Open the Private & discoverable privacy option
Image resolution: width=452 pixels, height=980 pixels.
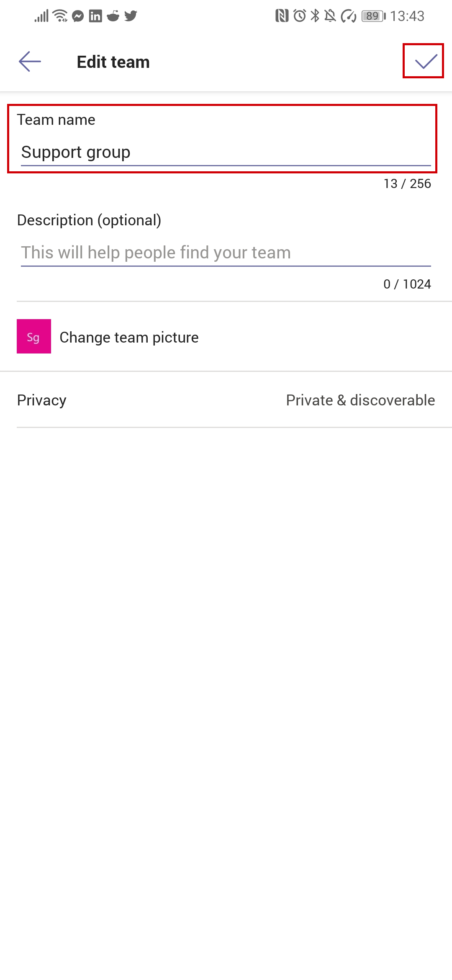[360, 400]
